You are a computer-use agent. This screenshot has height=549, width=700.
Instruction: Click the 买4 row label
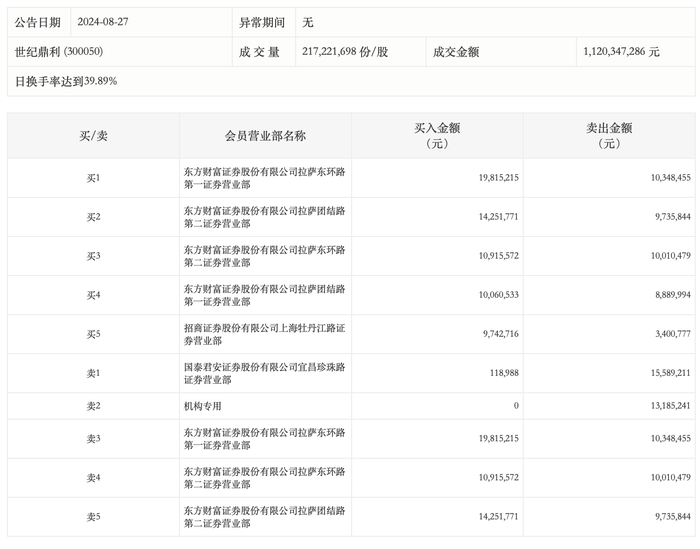pyautogui.click(x=93, y=295)
